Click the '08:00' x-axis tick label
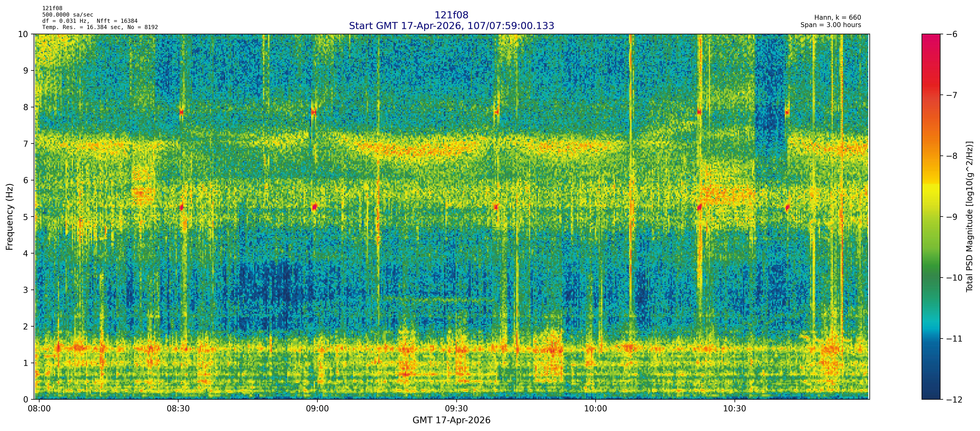 point(39,409)
